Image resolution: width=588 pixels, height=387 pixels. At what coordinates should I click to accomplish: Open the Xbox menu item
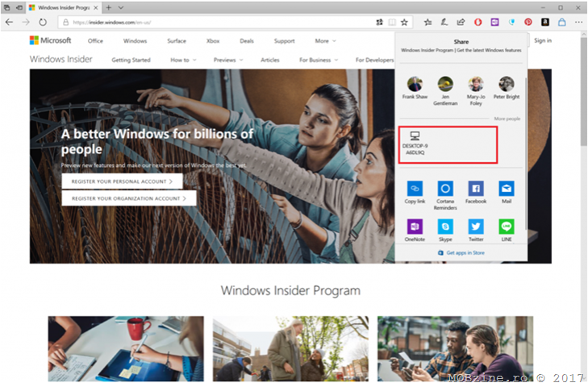(x=213, y=41)
